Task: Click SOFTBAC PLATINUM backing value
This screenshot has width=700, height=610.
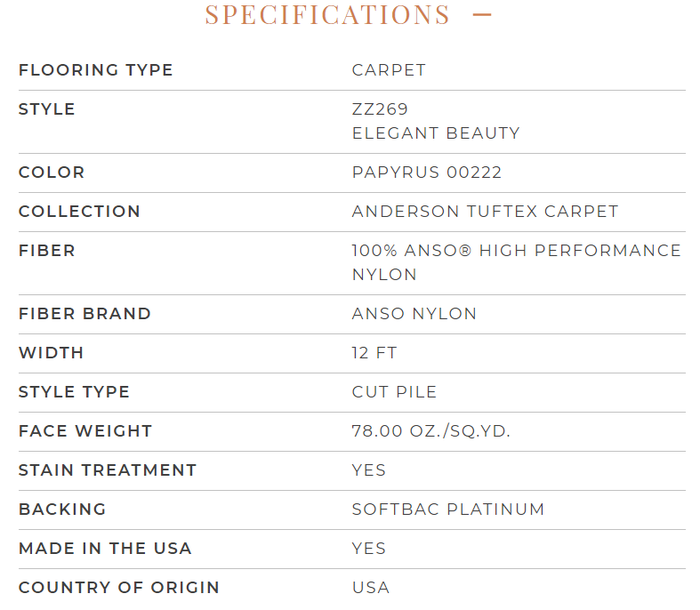Action: [x=448, y=510]
